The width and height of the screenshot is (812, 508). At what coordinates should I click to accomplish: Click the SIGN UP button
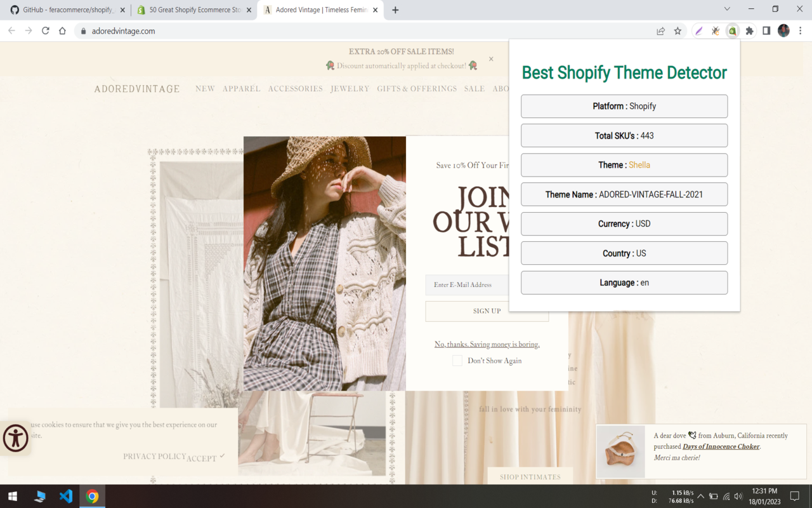click(487, 311)
